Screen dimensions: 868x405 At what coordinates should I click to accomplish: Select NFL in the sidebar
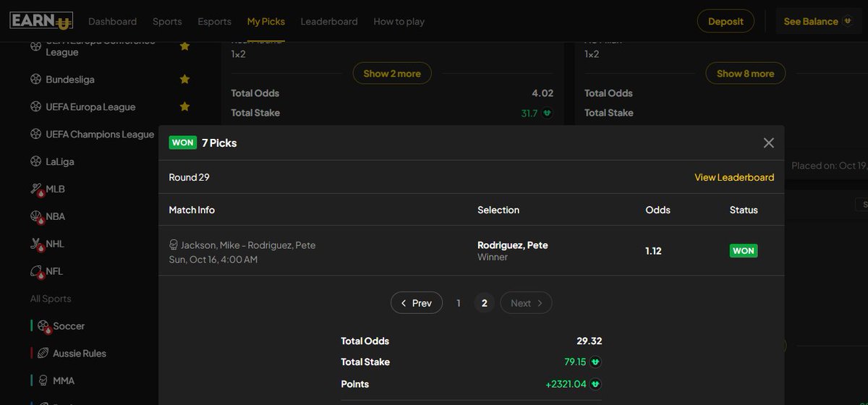tap(54, 272)
